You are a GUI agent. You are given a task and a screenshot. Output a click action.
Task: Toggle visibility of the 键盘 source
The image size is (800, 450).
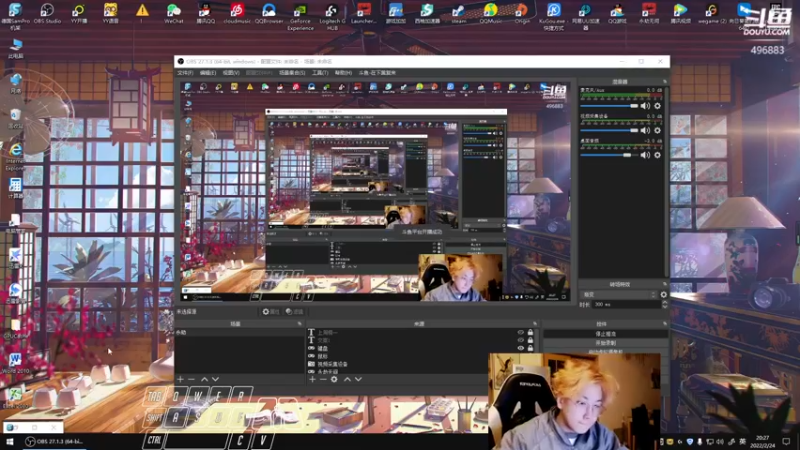[520, 348]
